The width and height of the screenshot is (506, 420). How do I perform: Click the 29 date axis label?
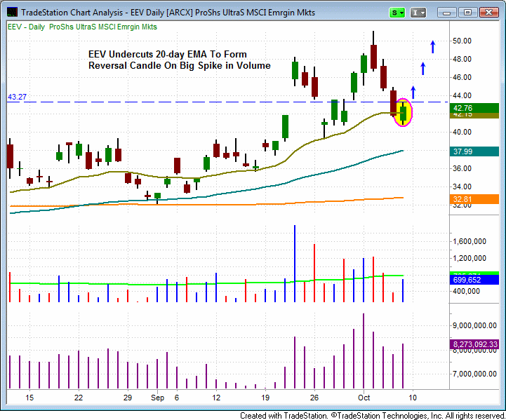point(128,398)
